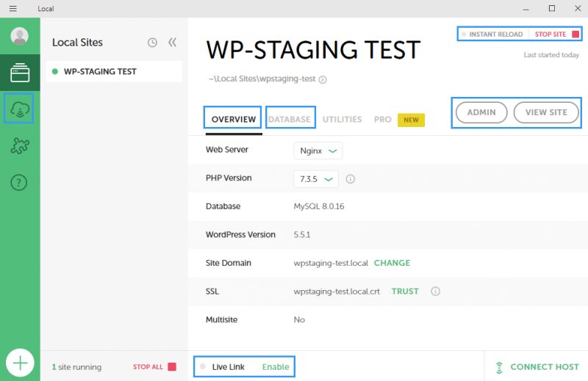This screenshot has width=588, height=381.
Task: Switch to the Overview tab
Action: pyautogui.click(x=233, y=119)
